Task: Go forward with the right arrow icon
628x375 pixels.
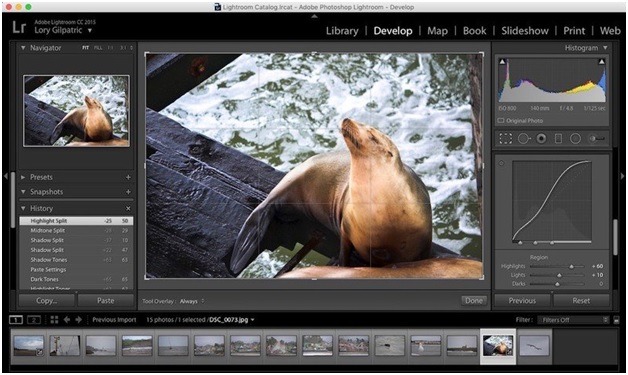Action: [78, 320]
